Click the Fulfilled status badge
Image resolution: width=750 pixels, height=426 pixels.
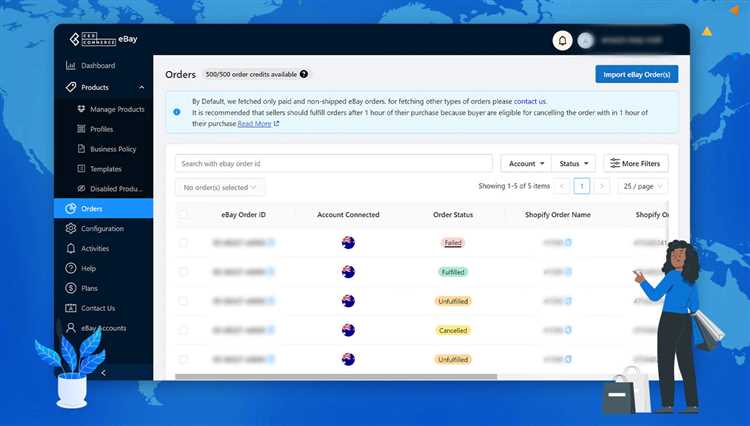(453, 272)
